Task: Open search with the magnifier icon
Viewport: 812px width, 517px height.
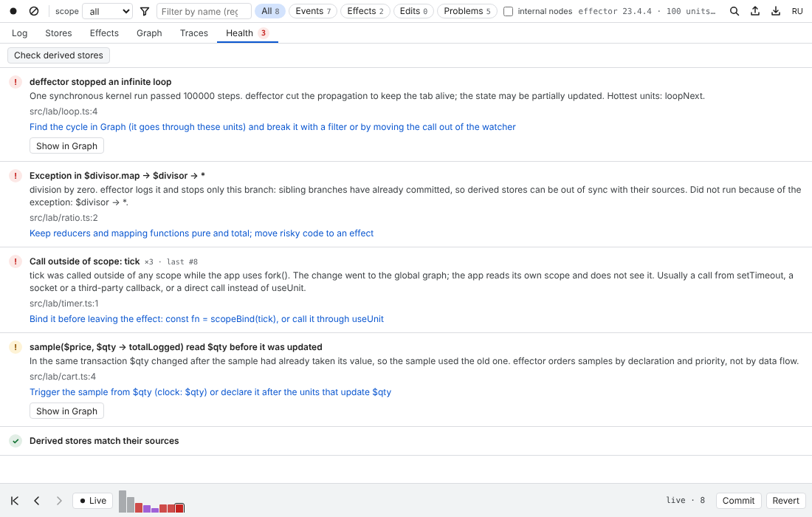Action: 734,11
